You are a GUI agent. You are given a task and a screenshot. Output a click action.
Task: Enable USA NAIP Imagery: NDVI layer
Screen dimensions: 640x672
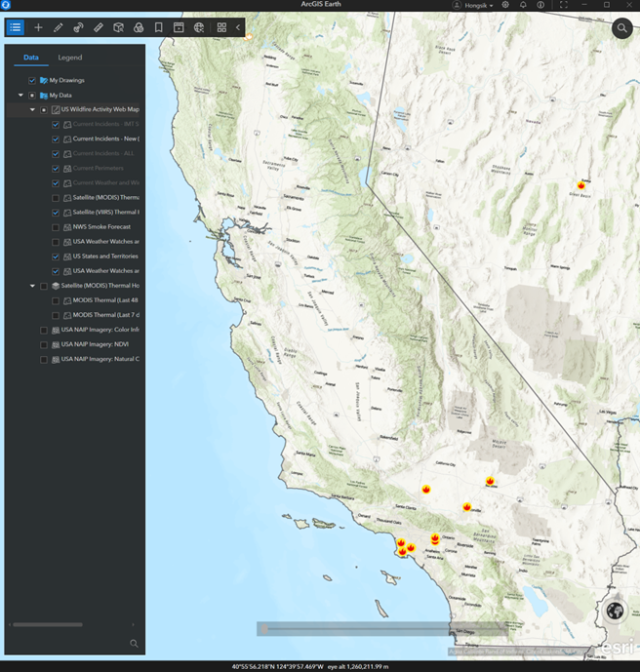tap(44, 345)
